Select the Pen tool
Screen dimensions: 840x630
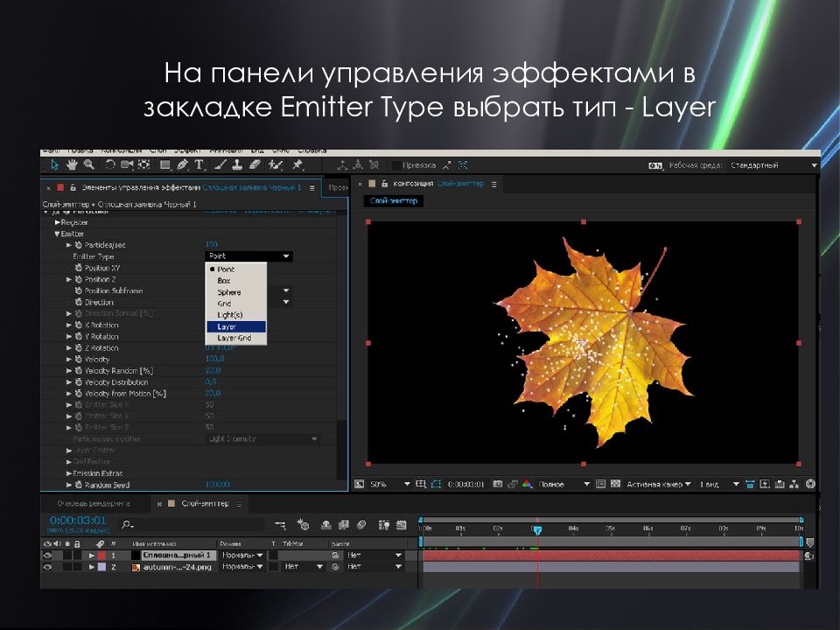182,164
